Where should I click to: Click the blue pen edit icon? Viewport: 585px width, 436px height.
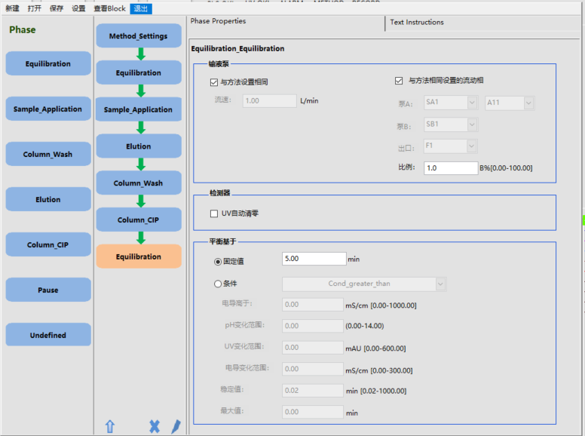(x=176, y=426)
